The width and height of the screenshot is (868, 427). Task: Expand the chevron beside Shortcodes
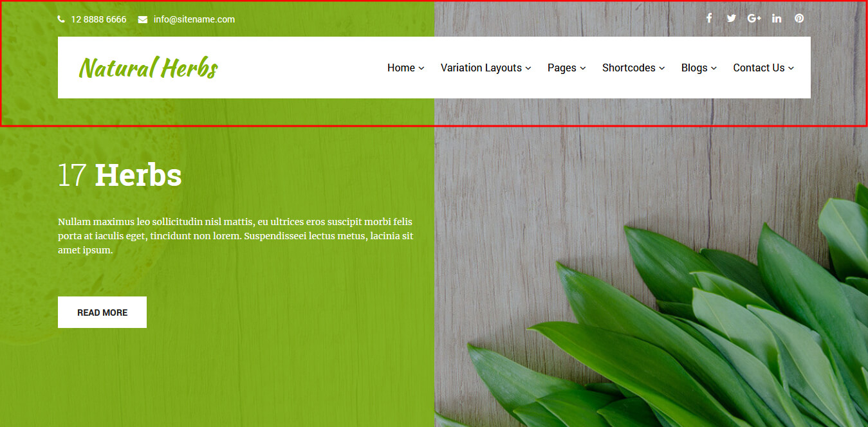tap(662, 68)
